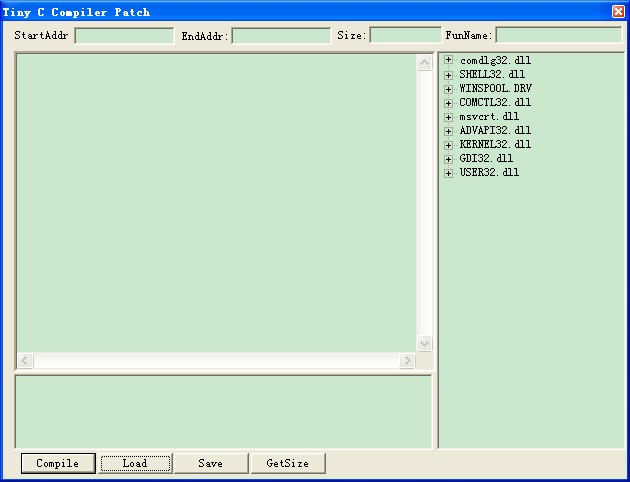Select comdlg32.dll in the tree
The width and height of the screenshot is (630, 482).
pyautogui.click(x=495, y=60)
